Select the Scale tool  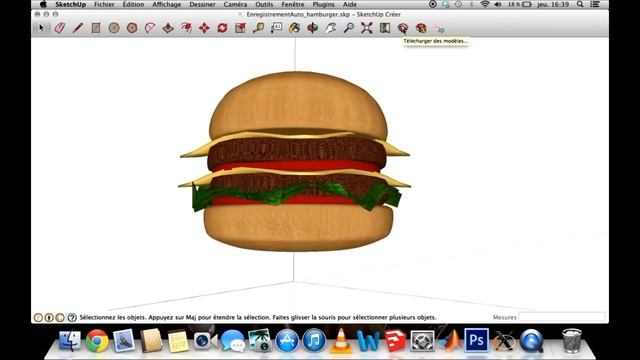[240, 28]
